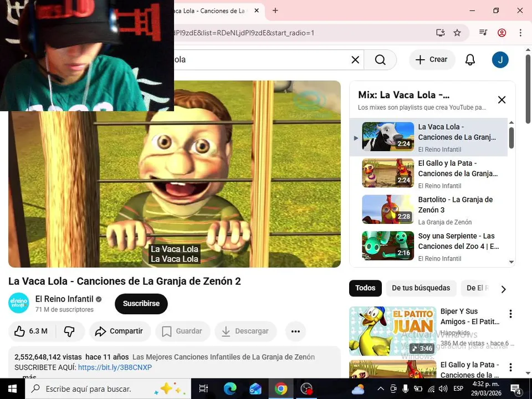Expand description with ...más
This screenshot has width=532, height=399.
[28, 376]
